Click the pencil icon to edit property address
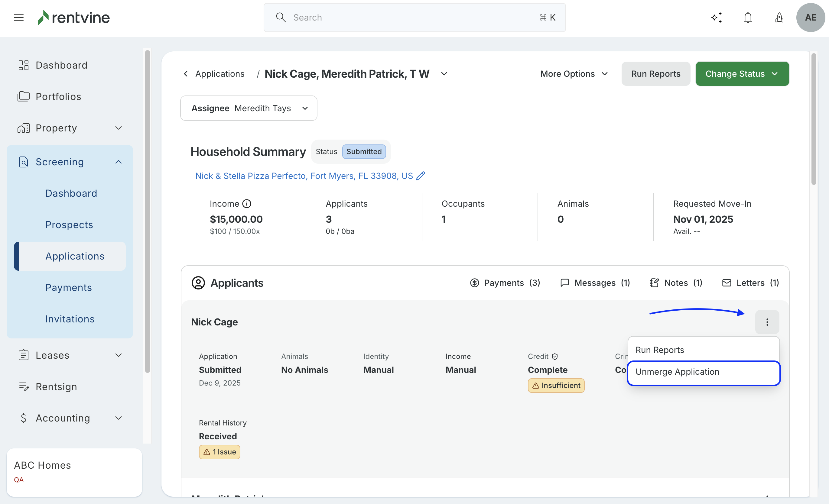The height and width of the screenshot is (504, 829). click(x=421, y=176)
